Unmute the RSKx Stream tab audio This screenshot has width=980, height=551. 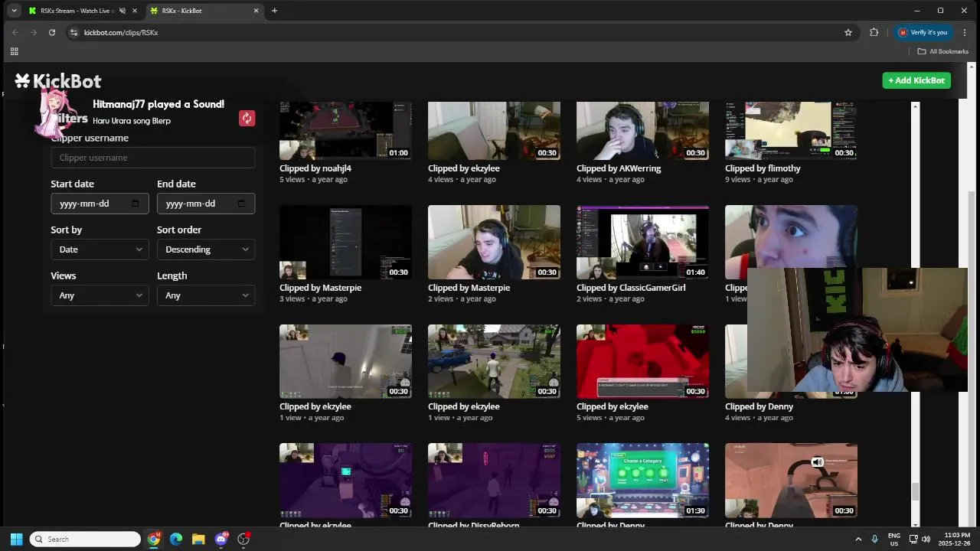(x=122, y=11)
